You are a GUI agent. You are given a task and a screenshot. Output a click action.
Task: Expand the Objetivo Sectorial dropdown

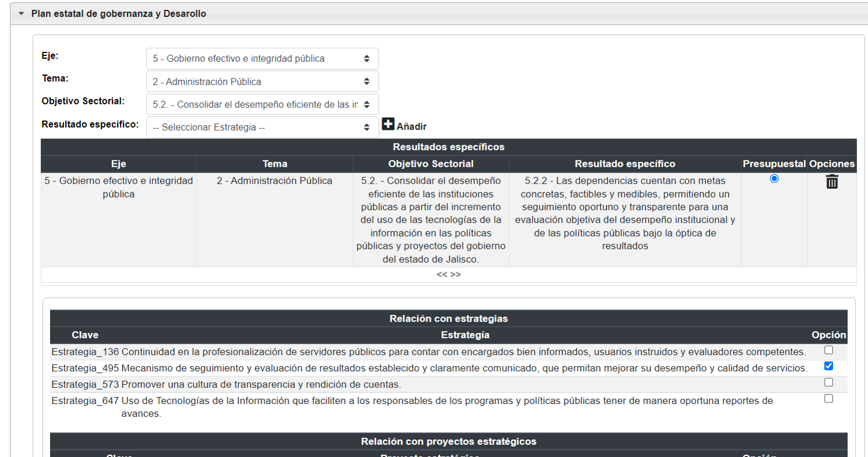click(262, 105)
